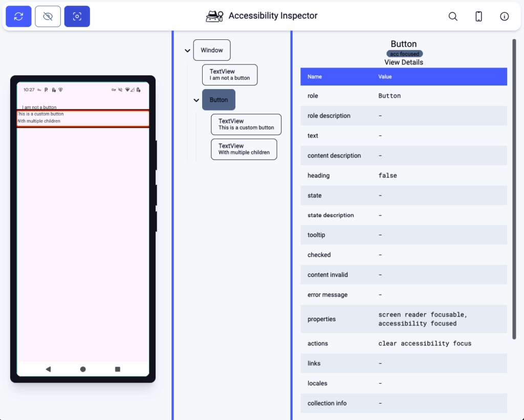Screen dimensions: 524x420
Task: Click the screenshot capture focus icon
Action: (x=77, y=16)
